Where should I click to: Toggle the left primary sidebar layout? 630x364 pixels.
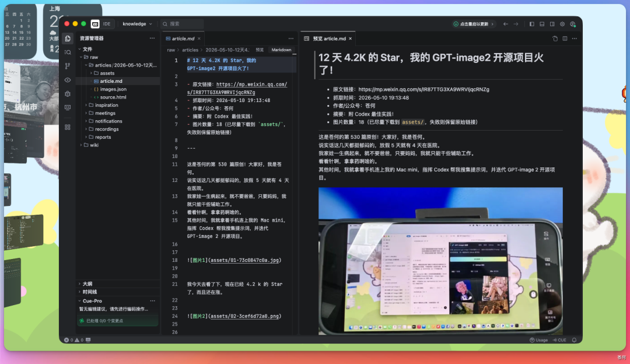pyautogui.click(x=532, y=24)
